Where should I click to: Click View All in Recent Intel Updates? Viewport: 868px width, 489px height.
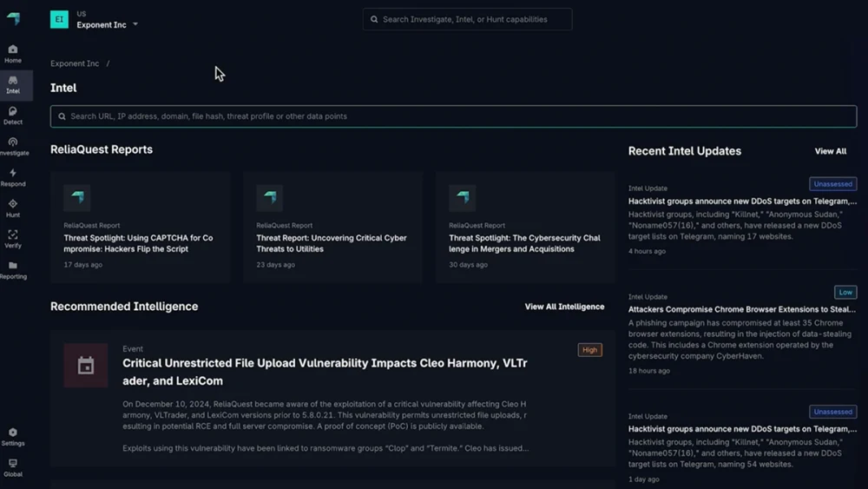pyautogui.click(x=831, y=151)
